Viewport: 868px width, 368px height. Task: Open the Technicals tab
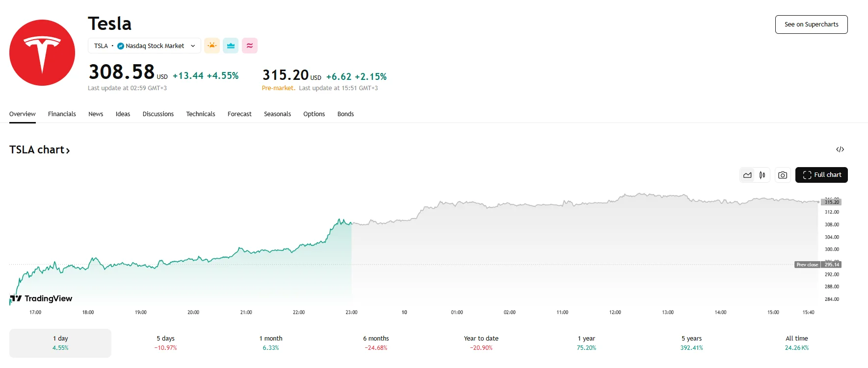(x=200, y=114)
